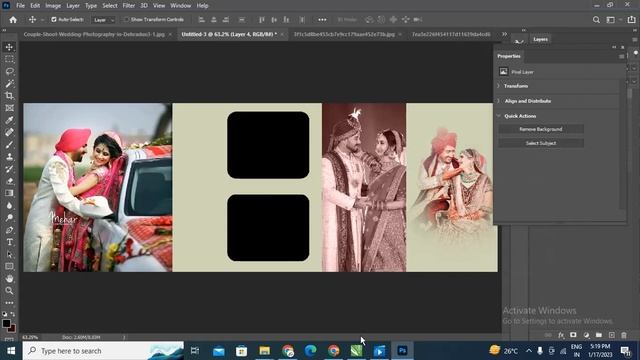Viewport: 640px width, 360px height.
Task: Click the Remove Background button
Action: [541, 129]
